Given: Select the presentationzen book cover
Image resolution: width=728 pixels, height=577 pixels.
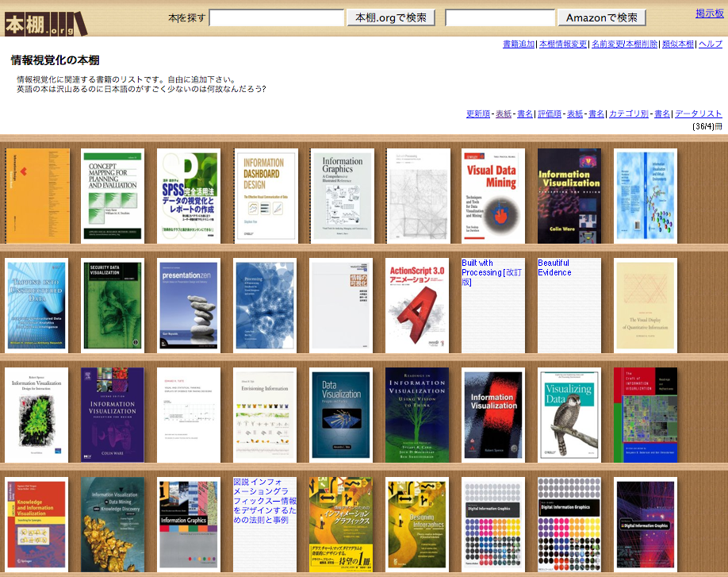Looking at the screenshot, I should 189,306.
